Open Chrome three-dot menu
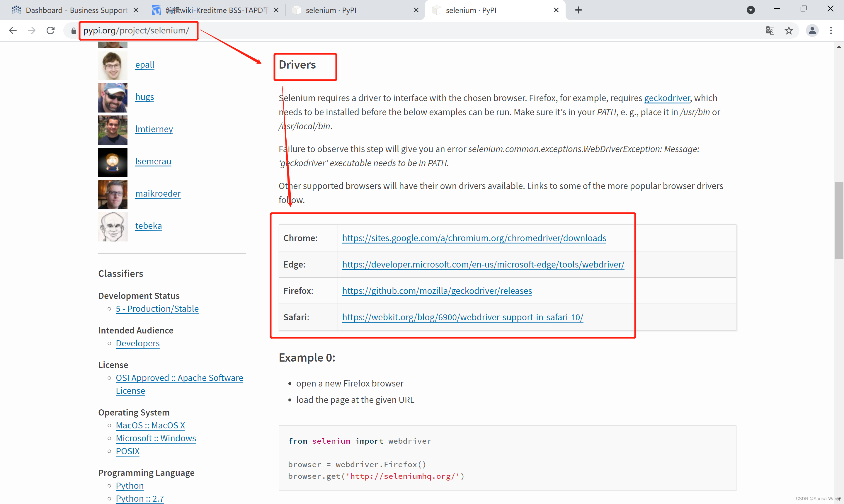Image resolution: width=844 pixels, height=504 pixels. tap(831, 30)
